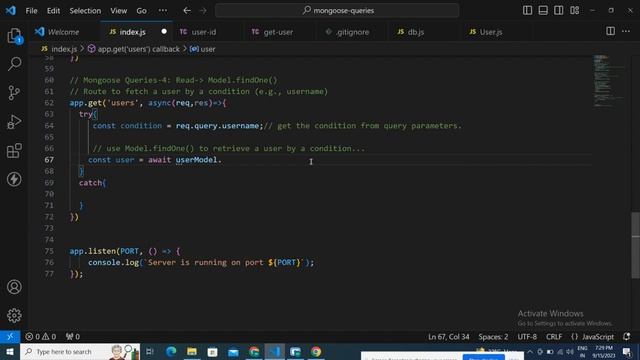
Task: Open Source Control view
Action: (14, 93)
